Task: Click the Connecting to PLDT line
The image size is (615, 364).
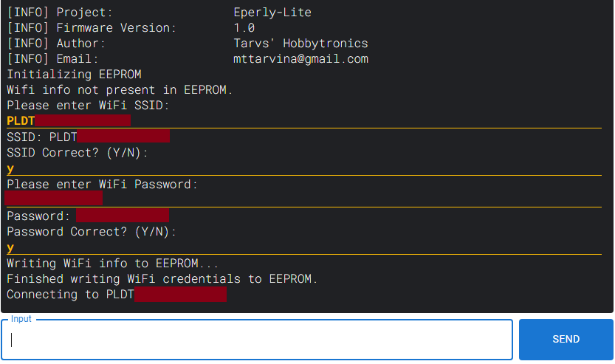Action: coord(117,294)
